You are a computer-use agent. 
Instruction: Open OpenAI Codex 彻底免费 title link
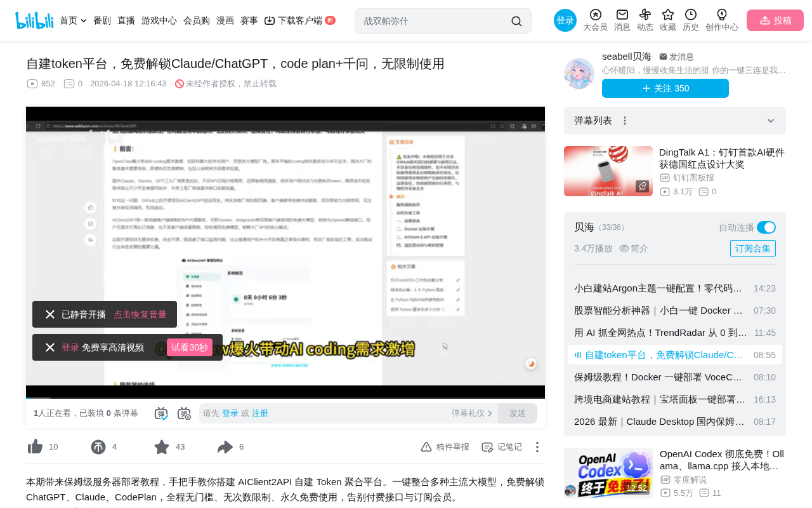pyautogui.click(x=722, y=460)
